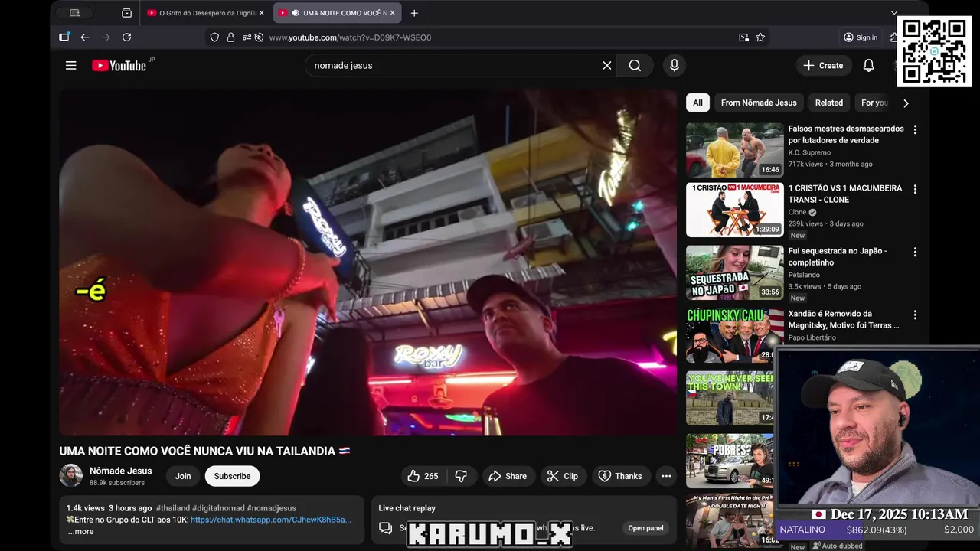The image size is (980, 551).
Task: Open 1 Cristão vs 1 Macumbeira thumbnail
Action: [734, 210]
